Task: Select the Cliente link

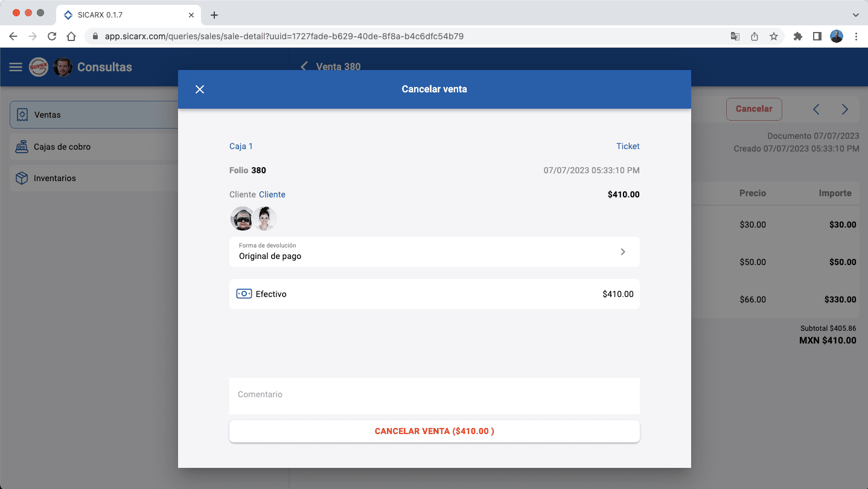Action: coord(272,194)
